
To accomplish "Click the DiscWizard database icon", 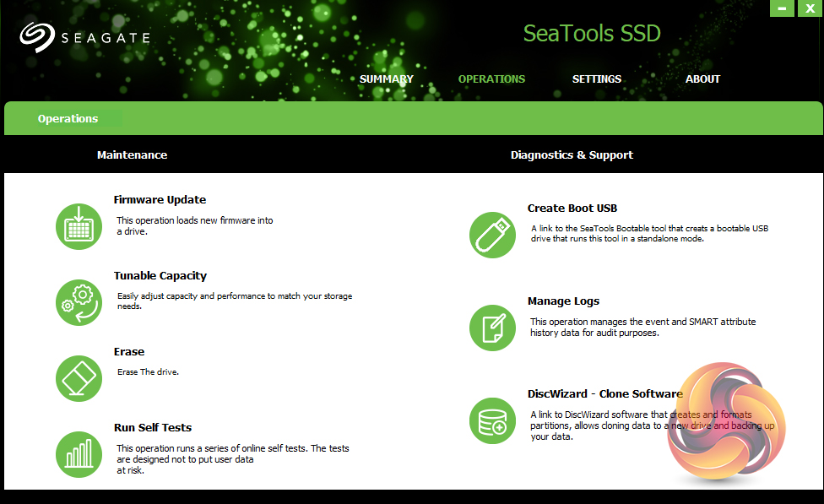I will pyautogui.click(x=492, y=421).
